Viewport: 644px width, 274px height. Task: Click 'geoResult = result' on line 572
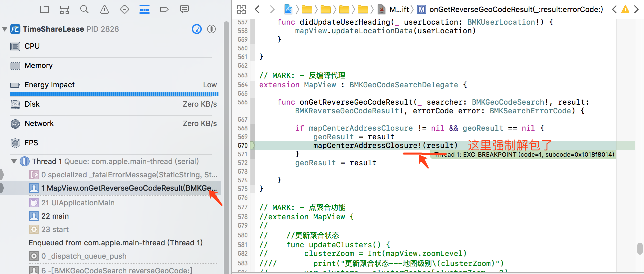336,163
